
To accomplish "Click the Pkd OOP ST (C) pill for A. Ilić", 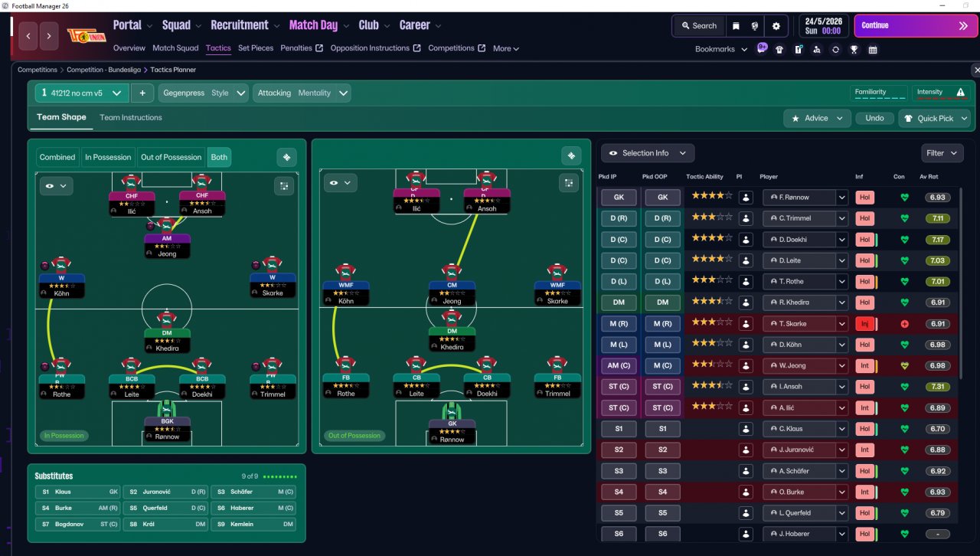I will 662,407.
